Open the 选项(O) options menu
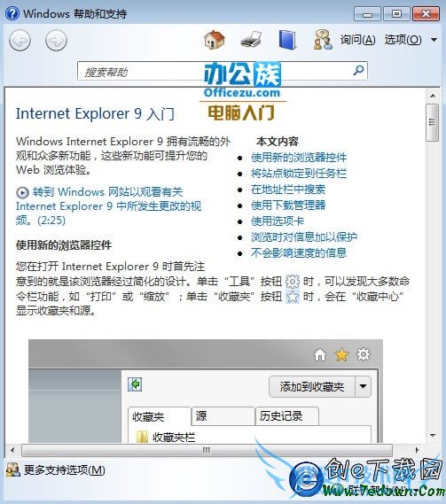 (403, 40)
